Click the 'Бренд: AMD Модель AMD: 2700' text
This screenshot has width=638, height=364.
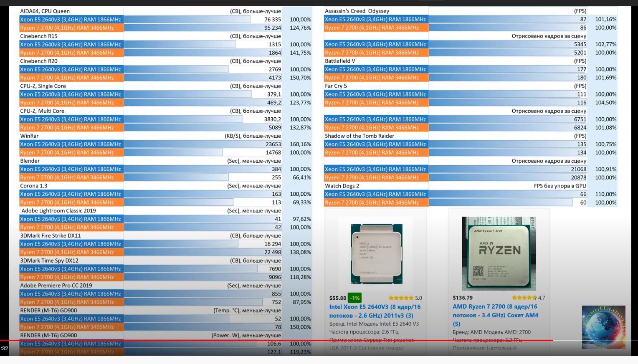491,332
